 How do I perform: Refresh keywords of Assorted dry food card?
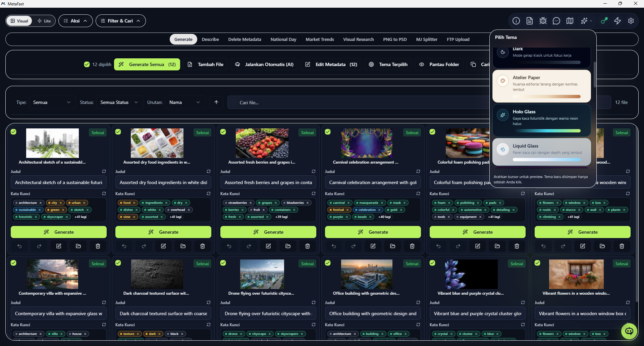point(209,193)
